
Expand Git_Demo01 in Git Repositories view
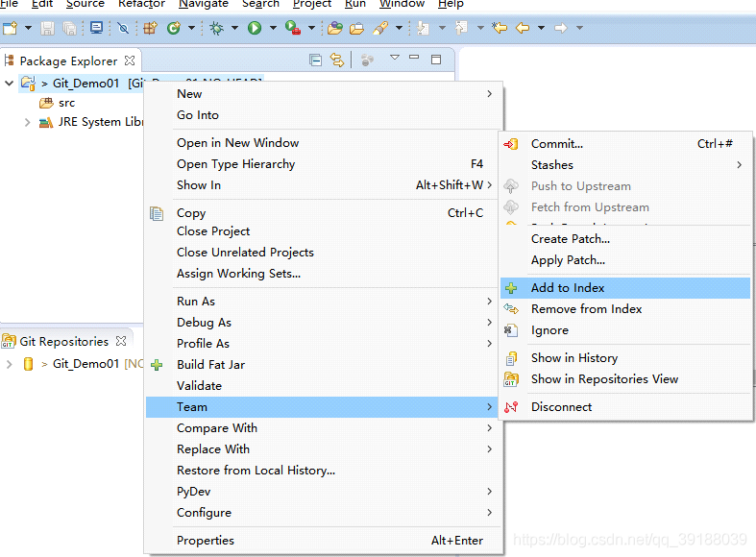pos(9,364)
